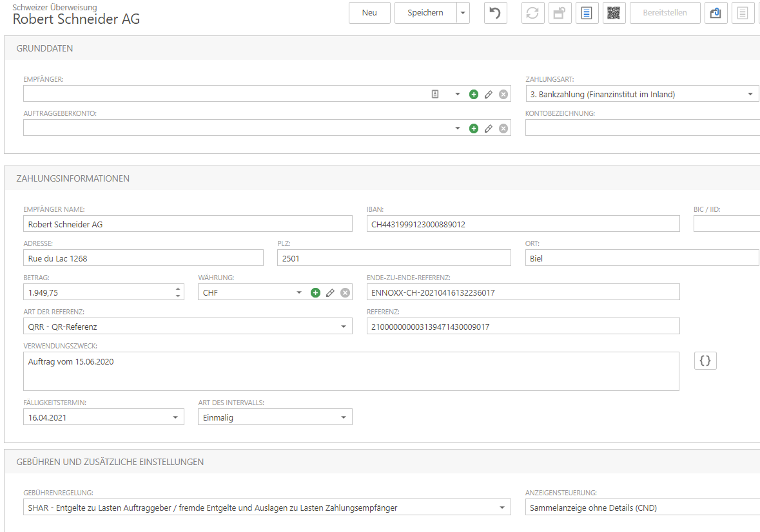Clear the Währung field with X icon
The width and height of the screenshot is (760, 532).
[345, 292]
